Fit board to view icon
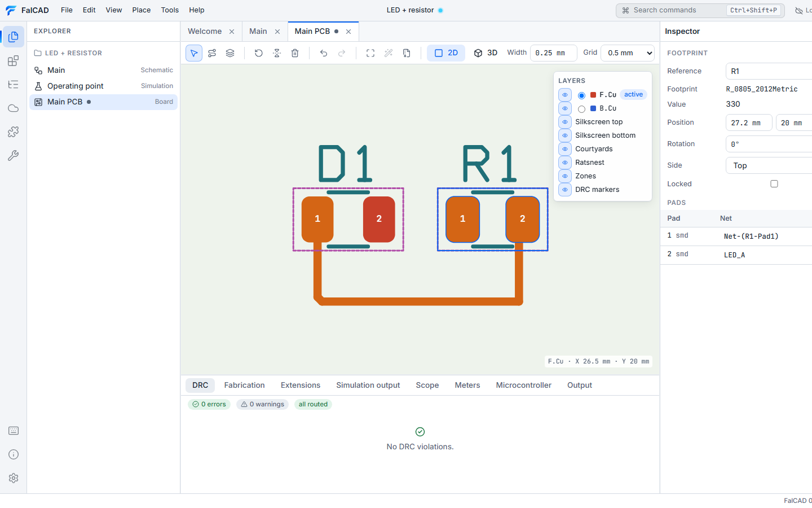 point(370,53)
